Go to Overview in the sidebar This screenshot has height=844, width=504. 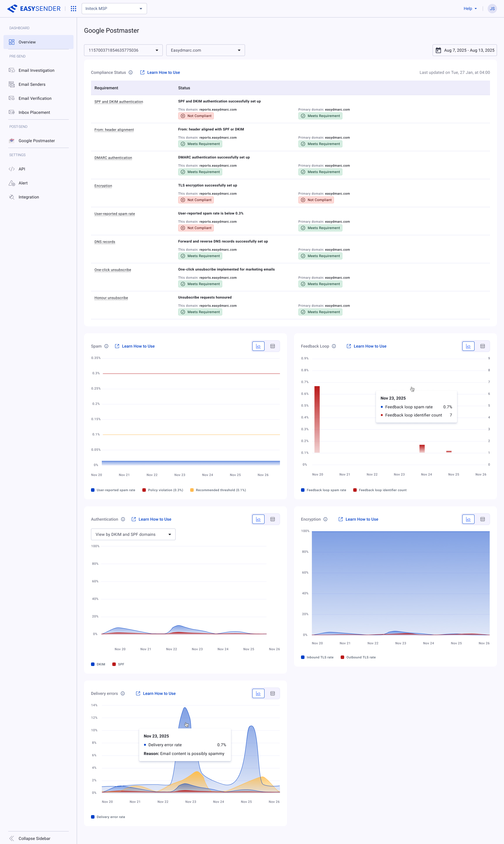point(38,42)
